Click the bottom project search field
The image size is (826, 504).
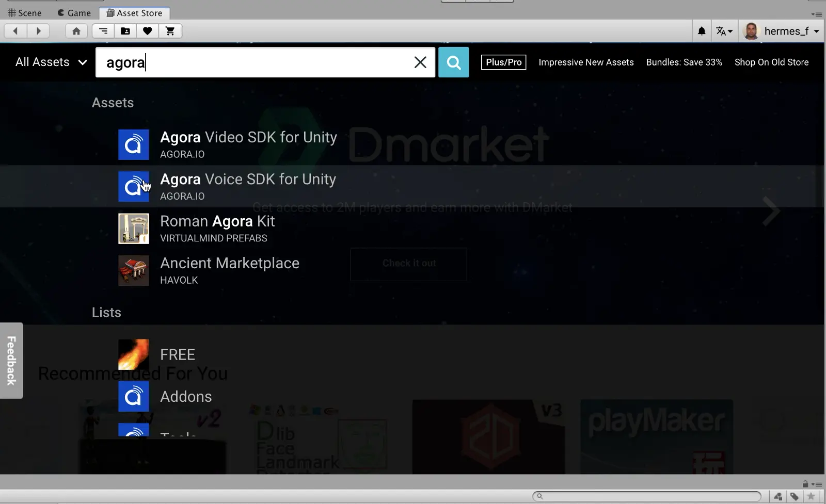click(647, 496)
